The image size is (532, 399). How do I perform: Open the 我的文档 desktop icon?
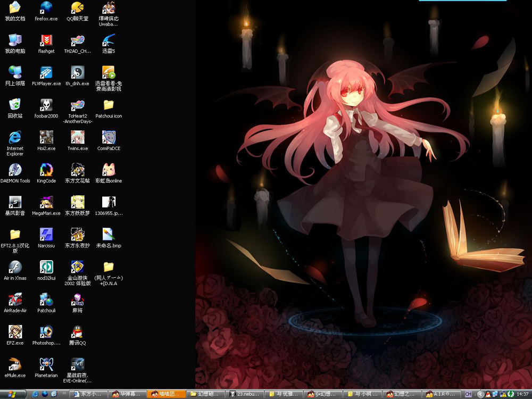(15, 11)
